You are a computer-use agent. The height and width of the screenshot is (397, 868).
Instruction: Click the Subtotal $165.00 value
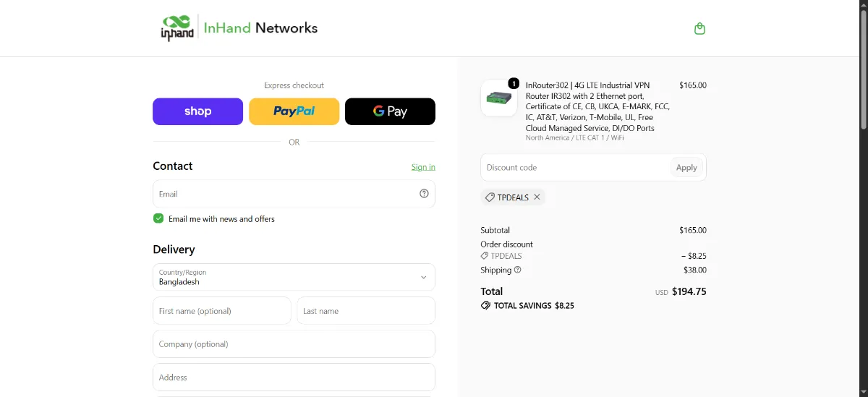(693, 230)
